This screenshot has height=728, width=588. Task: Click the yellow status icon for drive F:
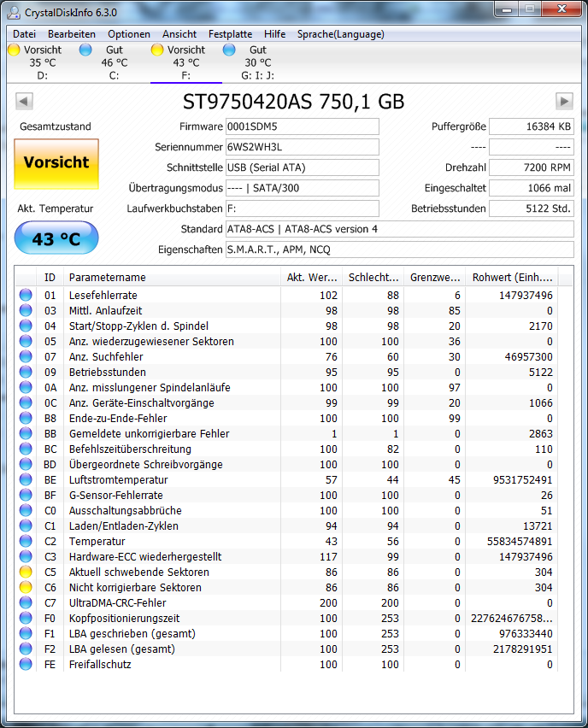click(157, 50)
